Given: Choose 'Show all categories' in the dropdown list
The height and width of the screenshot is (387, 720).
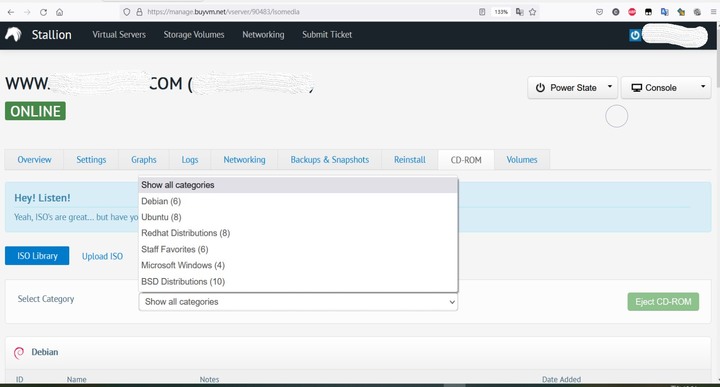Looking at the screenshot, I should pyautogui.click(x=298, y=185).
